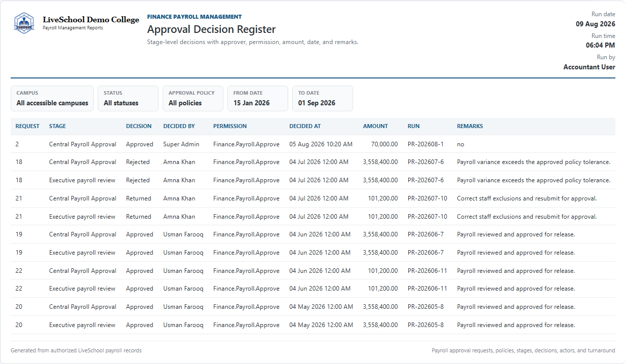Click the 'Generated from authorized LiveSchool payroll records' footer
The image size is (625, 364).
coord(76,350)
